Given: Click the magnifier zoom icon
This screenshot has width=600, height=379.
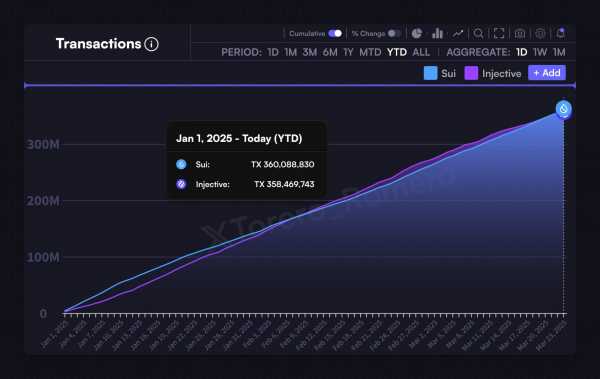Looking at the screenshot, I should click(x=478, y=34).
